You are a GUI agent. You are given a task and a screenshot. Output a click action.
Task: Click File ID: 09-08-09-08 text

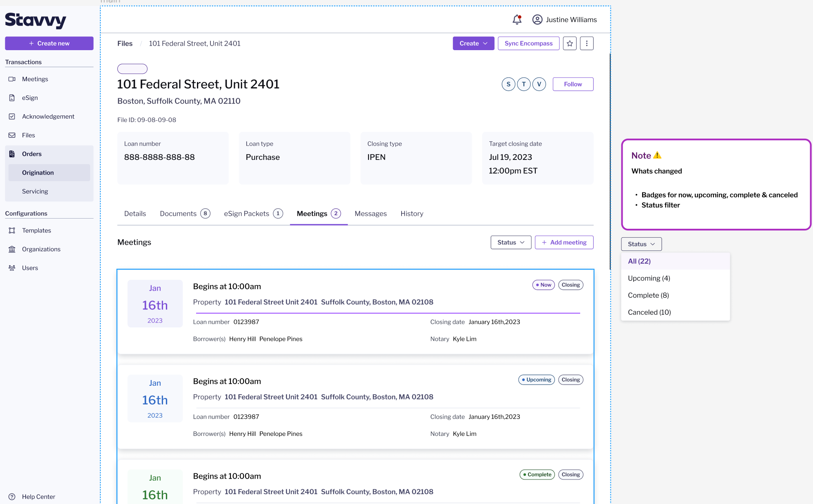click(147, 120)
